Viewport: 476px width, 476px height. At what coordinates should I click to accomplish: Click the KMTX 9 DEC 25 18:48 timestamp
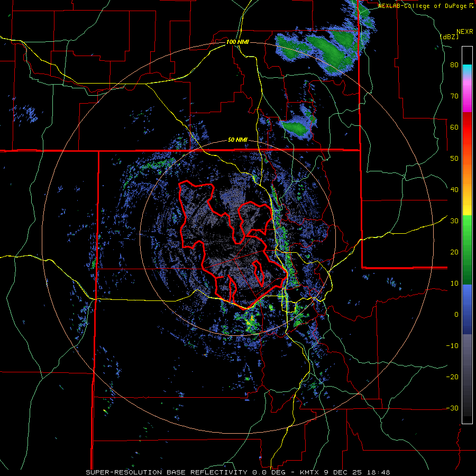pos(345,472)
